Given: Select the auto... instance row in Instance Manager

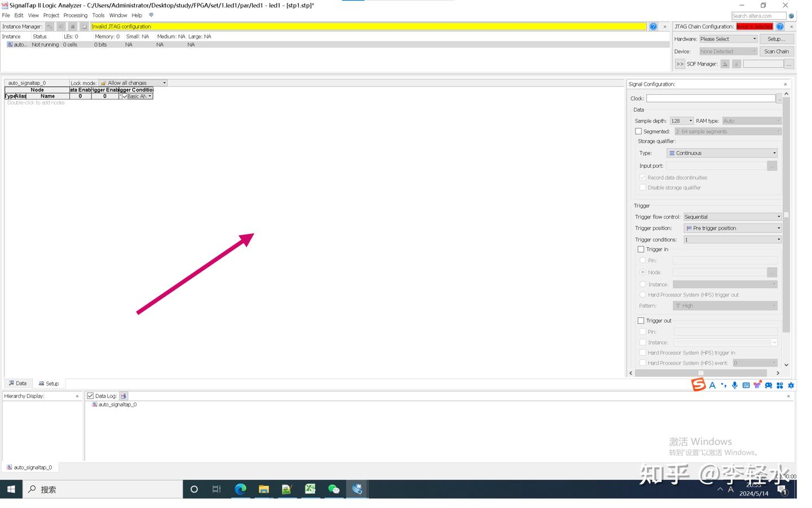Looking at the screenshot, I should 336,45.
